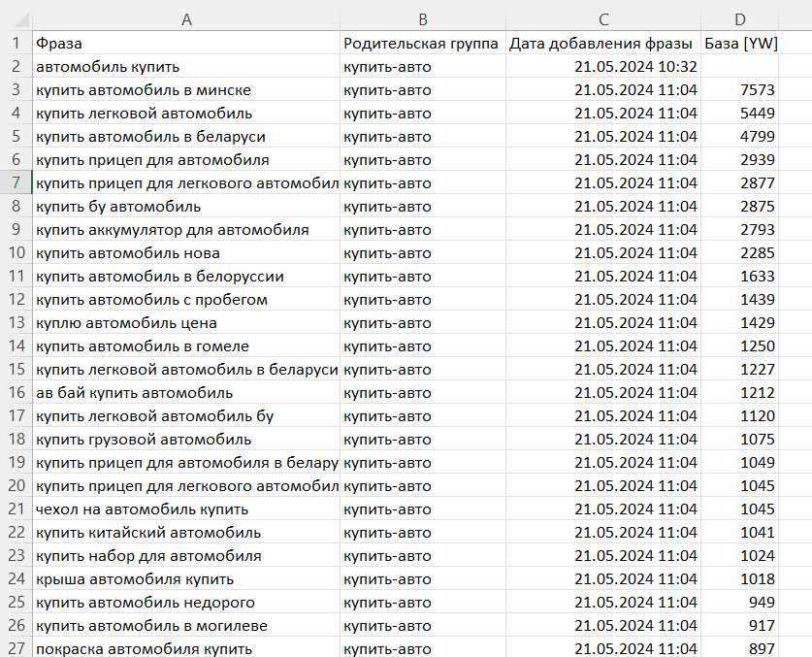This screenshot has height=657, width=812.
Task: Select value 897 in column D
Action: click(739, 647)
